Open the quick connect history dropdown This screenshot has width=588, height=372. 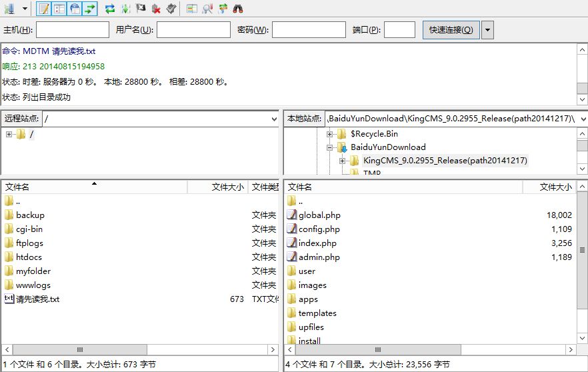coord(487,29)
